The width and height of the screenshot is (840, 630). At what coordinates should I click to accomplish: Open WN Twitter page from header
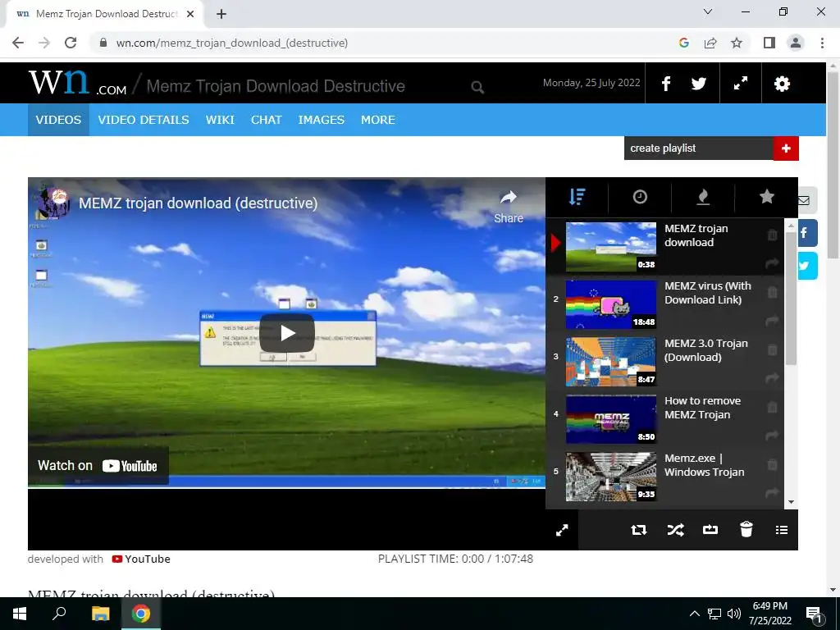pyautogui.click(x=699, y=84)
